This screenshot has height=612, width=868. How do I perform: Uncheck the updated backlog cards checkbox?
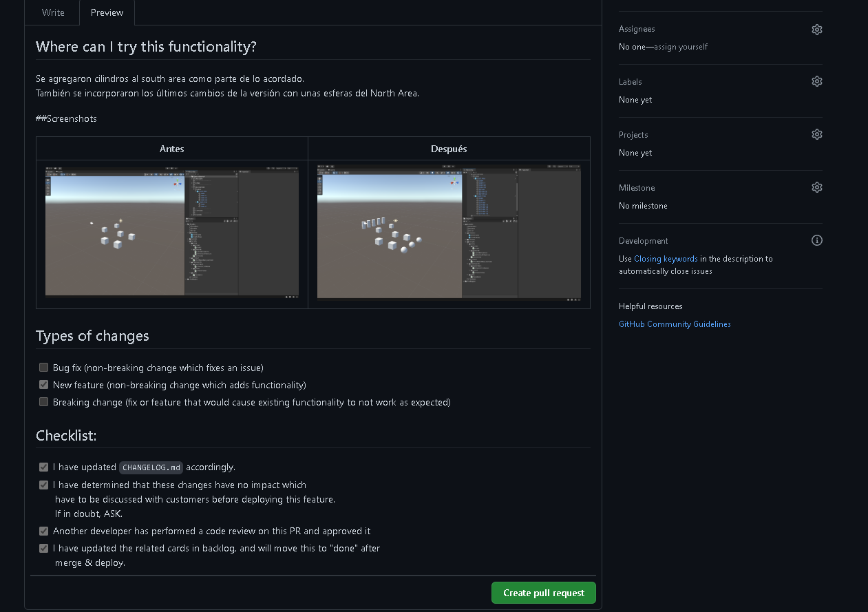click(x=44, y=548)
